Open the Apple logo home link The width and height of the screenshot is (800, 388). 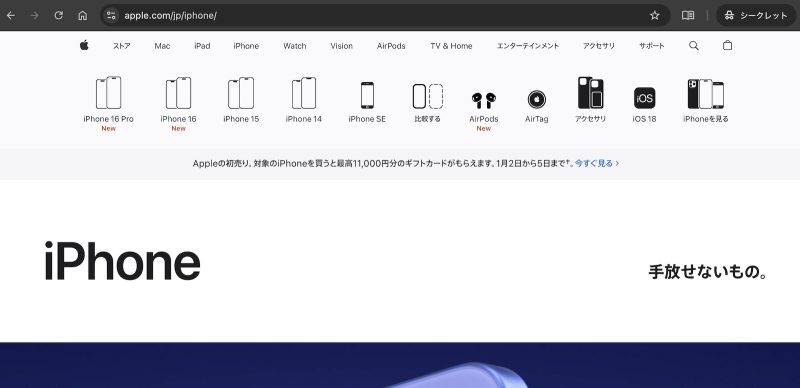pyautogui.click(x=84, y=45)
